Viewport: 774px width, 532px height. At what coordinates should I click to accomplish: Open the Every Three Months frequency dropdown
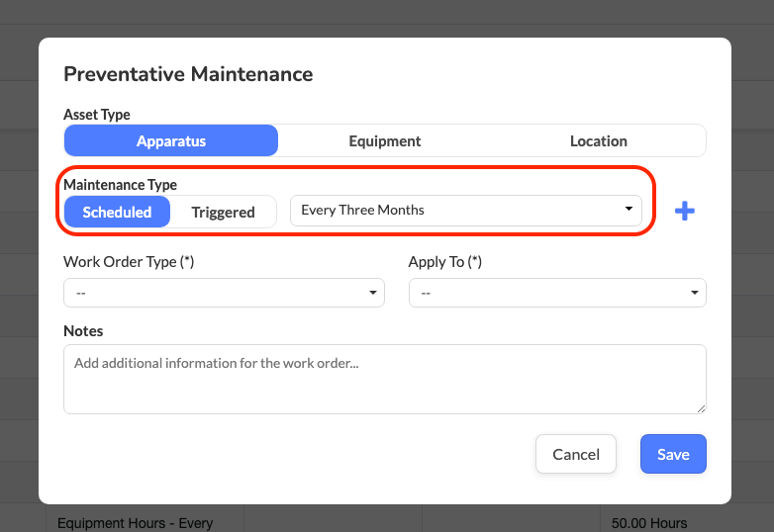(465, 210)
